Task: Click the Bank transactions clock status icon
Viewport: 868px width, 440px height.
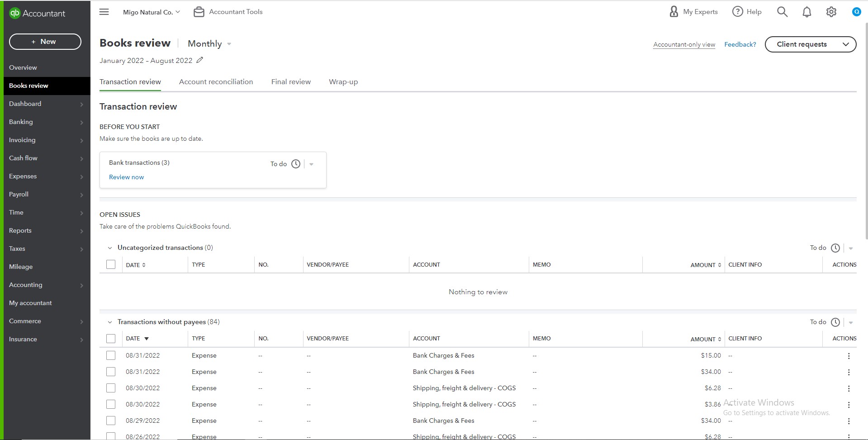Action: point(296,164)
